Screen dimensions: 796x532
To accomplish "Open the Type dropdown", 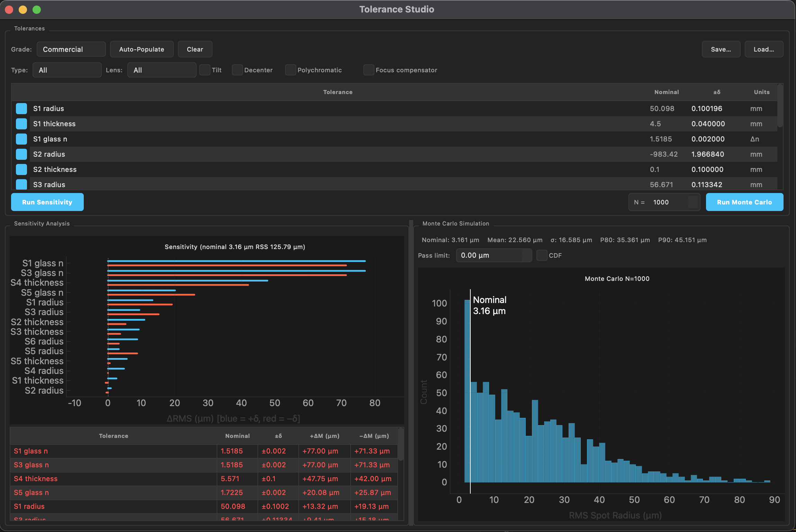I will click(x=67, y=70).
